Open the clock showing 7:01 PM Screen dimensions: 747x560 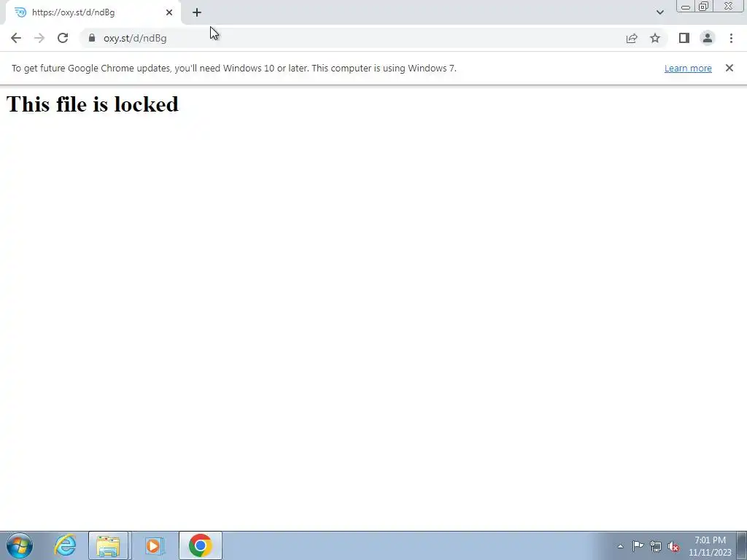[710, 546]
